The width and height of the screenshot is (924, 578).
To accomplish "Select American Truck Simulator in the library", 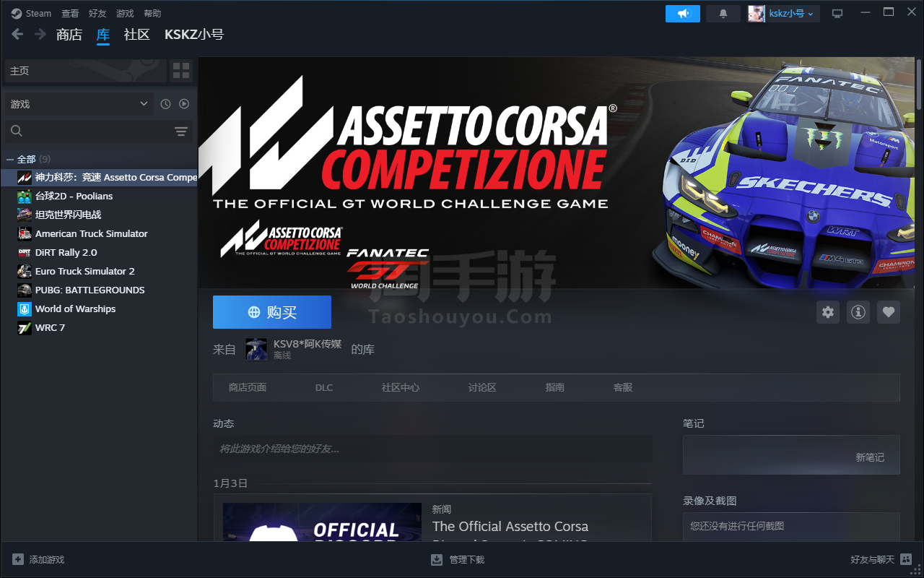I will (99, 233).
